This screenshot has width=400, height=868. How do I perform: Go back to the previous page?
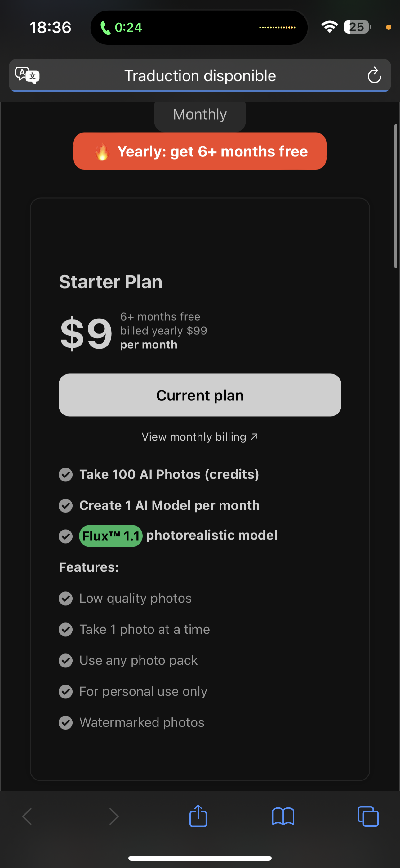pyautogui.click(x=27, y=816)
